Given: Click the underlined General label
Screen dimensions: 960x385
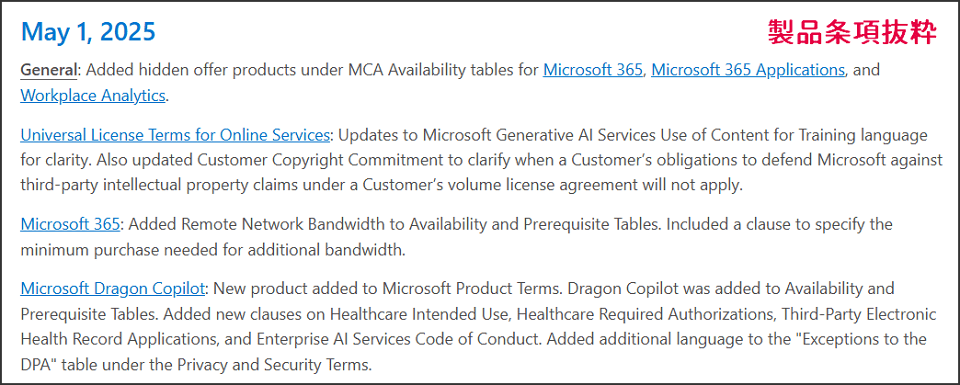Looking at the screenshot, I should click(x=49, y=70).
